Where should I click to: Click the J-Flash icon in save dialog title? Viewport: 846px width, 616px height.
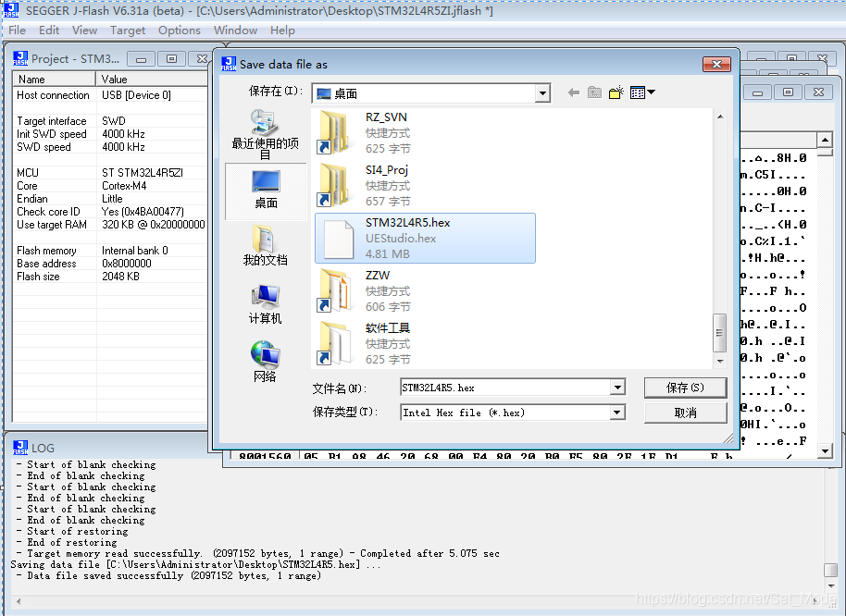pos(229,64)
